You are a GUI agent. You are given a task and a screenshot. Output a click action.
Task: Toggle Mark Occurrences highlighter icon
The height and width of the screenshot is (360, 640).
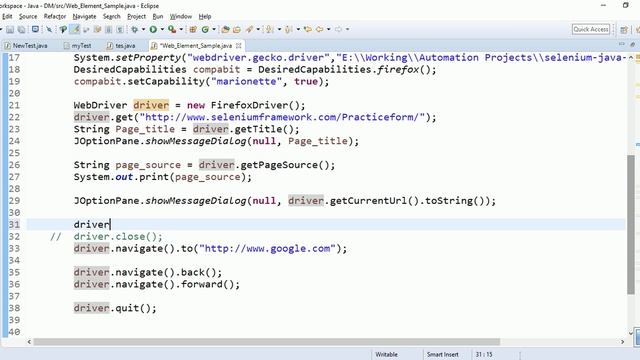tap(75, 29)
